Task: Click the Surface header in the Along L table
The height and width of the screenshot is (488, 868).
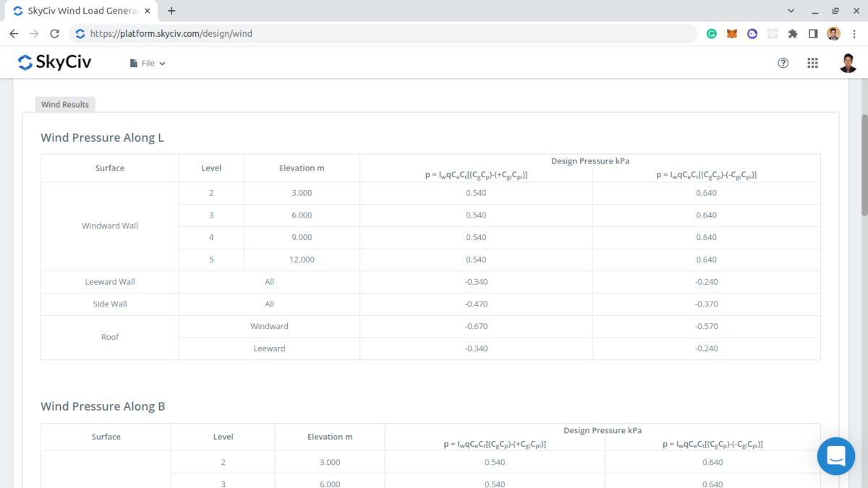Action: point(110,168)
